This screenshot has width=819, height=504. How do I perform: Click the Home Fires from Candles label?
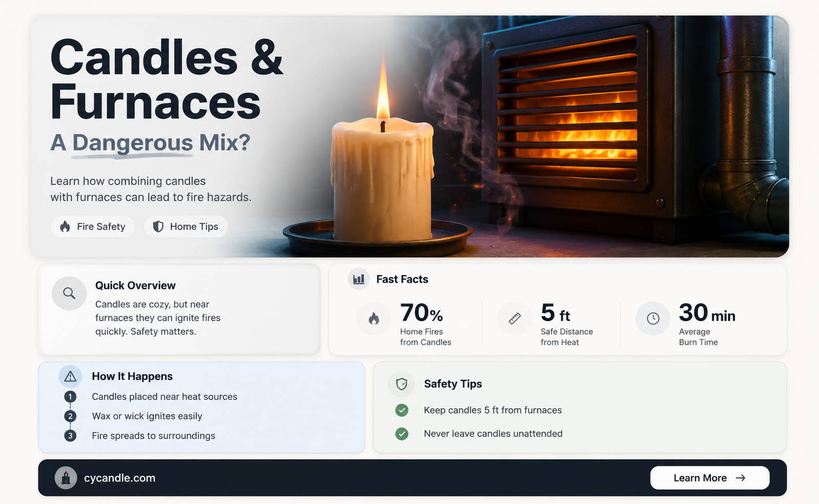coord(426,337)
